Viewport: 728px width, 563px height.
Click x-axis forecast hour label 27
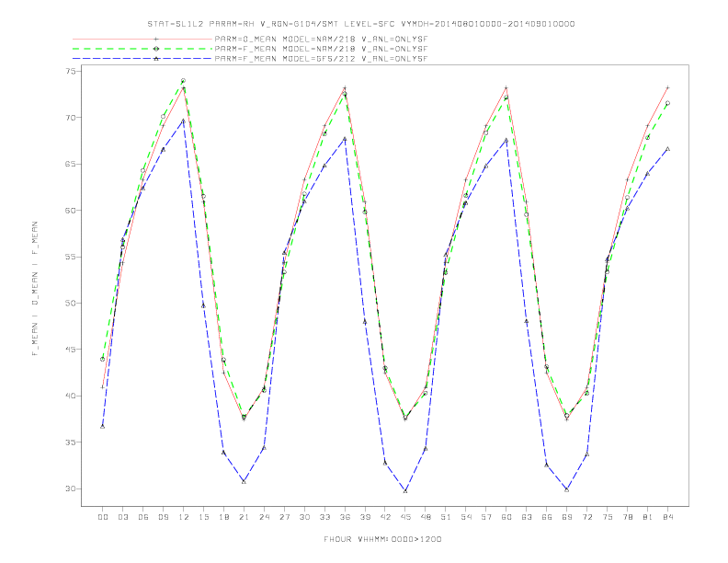tap(284, 517)
